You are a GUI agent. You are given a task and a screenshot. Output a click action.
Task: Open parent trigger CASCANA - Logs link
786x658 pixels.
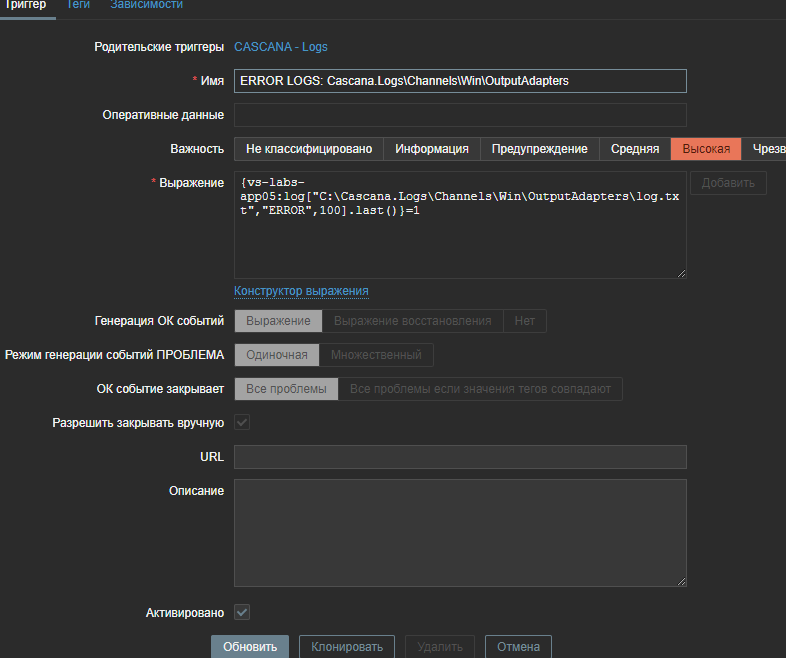tap(280, 47)
